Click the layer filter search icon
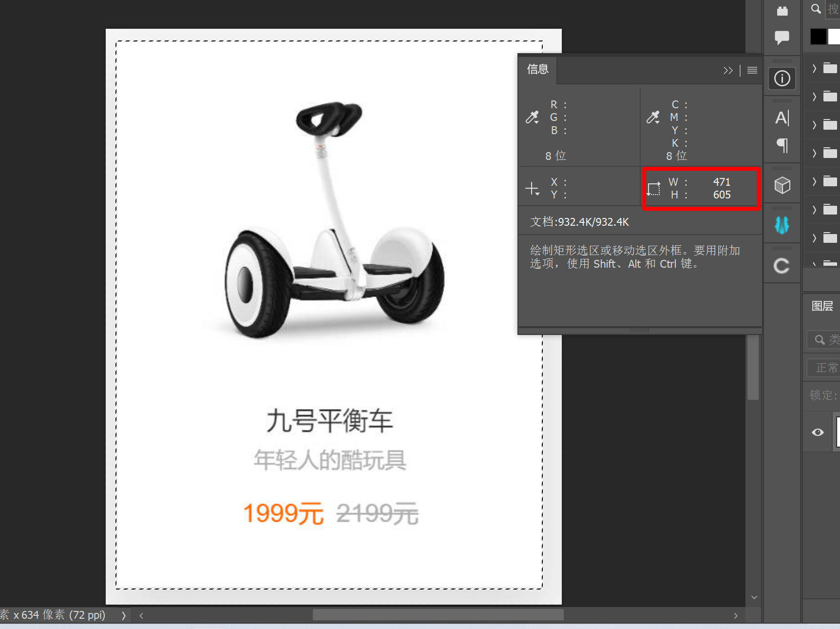Screen dimensions: 840x629 point(820,339)
